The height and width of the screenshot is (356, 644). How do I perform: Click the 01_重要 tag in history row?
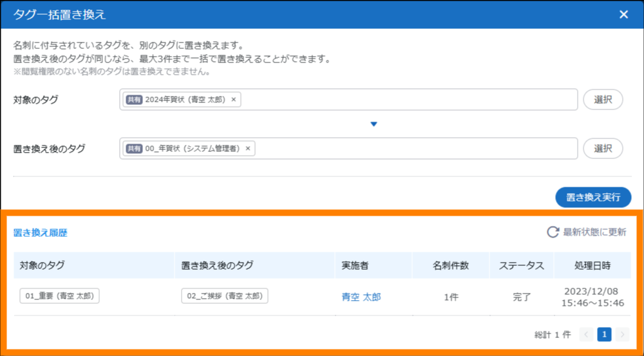click(x=59, y=296)
